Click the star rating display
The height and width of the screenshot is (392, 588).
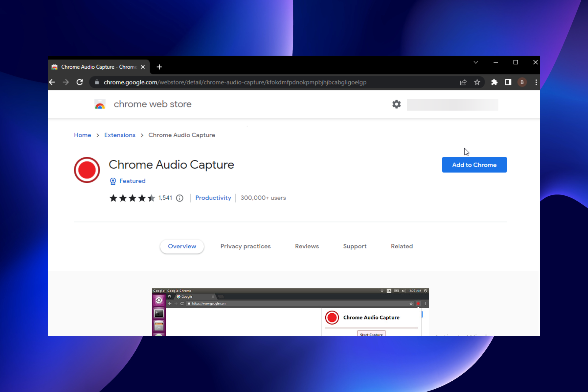(132, 198)
